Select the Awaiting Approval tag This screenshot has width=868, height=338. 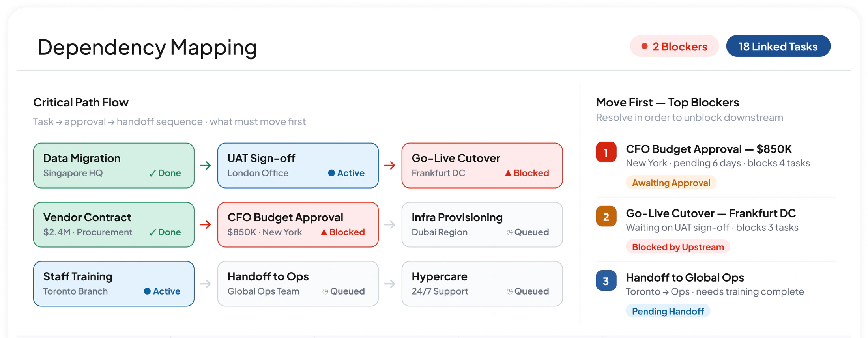pos(671,183)
